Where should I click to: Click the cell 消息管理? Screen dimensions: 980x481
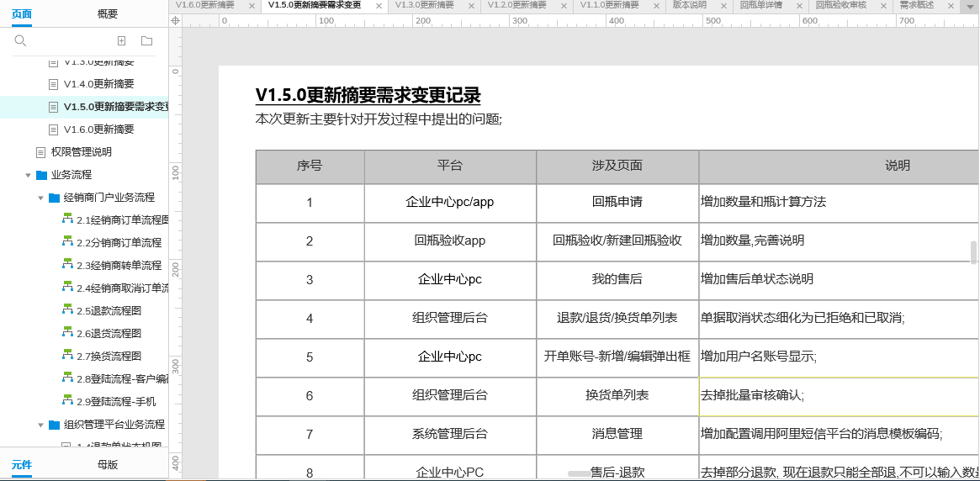(x=617, y=434)
